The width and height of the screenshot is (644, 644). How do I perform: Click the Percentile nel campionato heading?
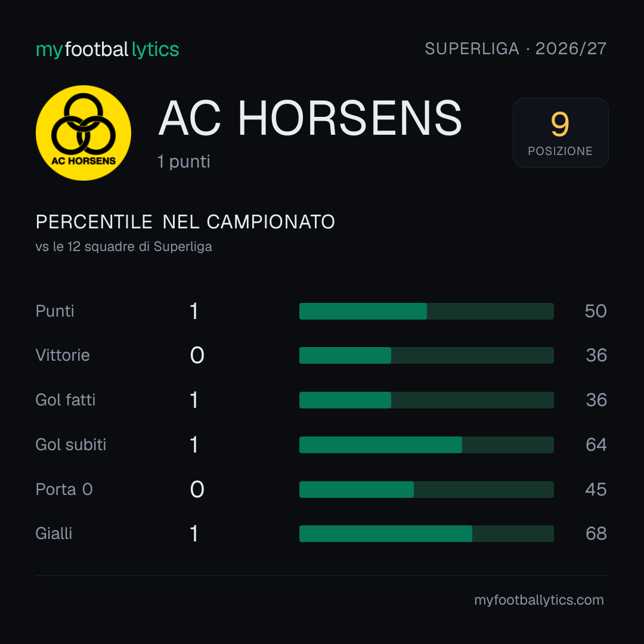point(185,222)
